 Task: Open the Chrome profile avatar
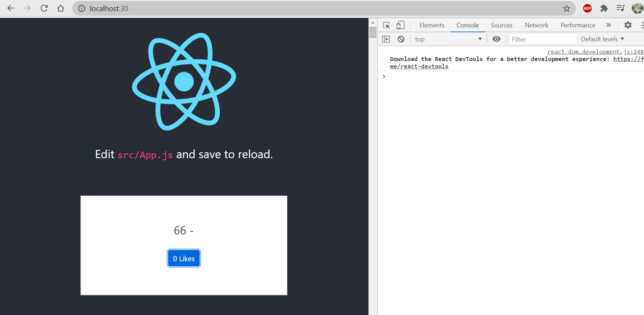(x=637, y=8)
